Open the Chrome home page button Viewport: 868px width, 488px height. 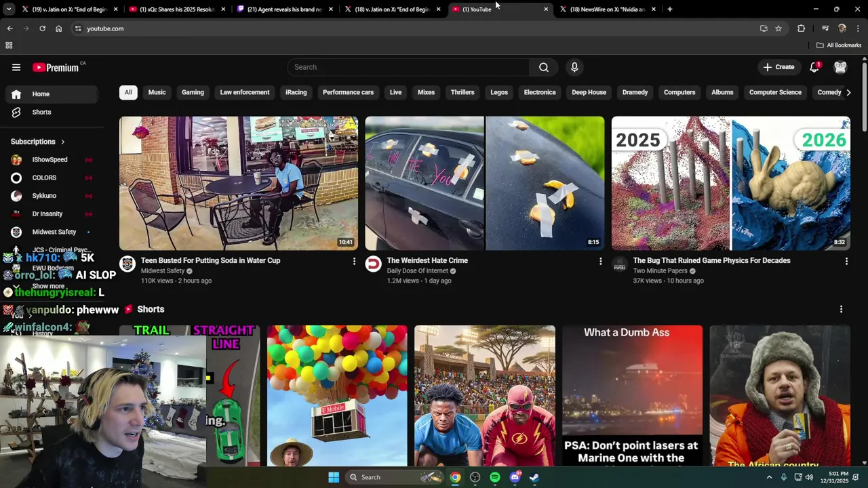(x=58, y=28)
